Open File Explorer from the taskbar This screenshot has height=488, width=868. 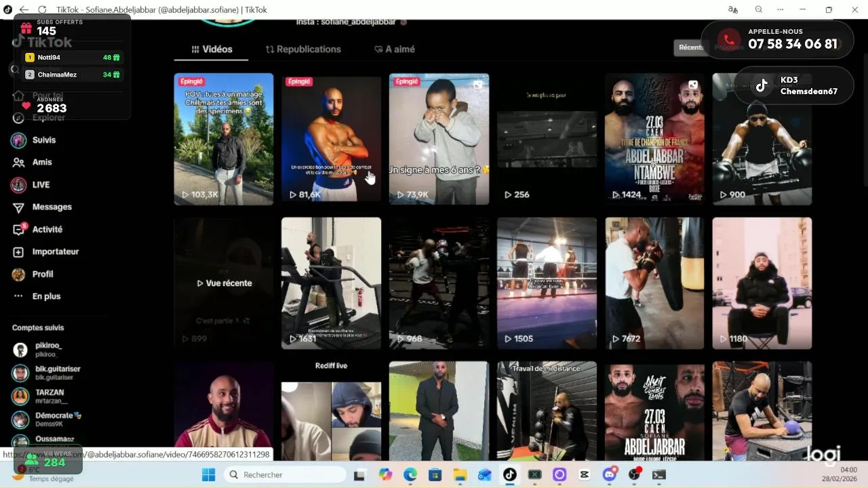(460, 474)
